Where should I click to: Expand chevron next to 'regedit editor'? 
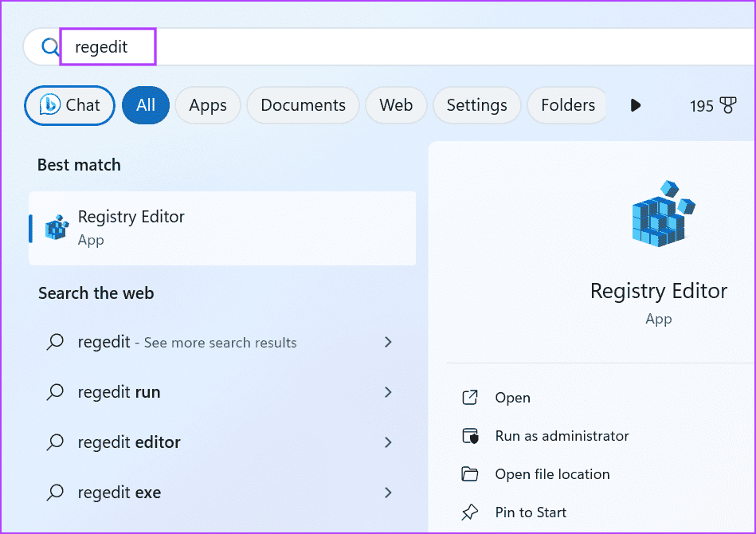[388, 442]
